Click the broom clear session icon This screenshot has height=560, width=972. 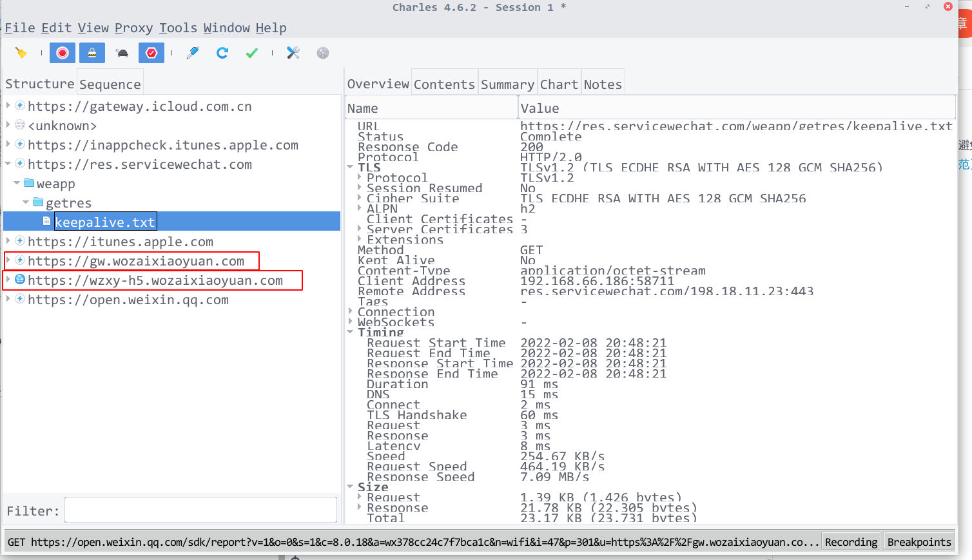[21, 53]
